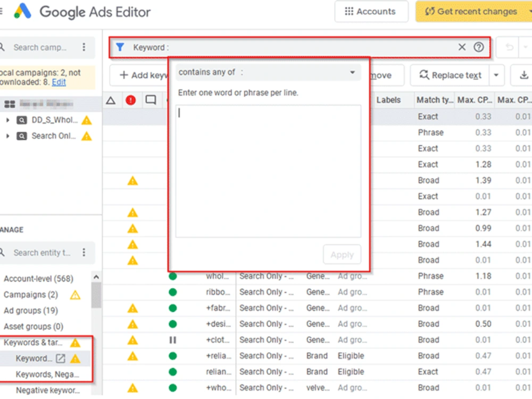Click warning icon next to Campaigns (2)
532x399 pixels.
[x=75, y=295]
